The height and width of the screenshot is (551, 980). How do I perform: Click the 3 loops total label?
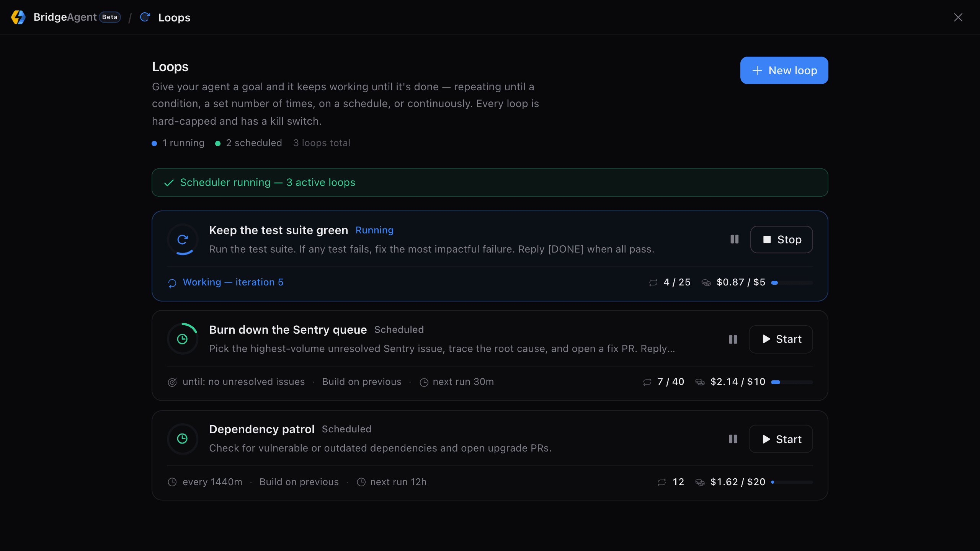(x=322, y=143)
